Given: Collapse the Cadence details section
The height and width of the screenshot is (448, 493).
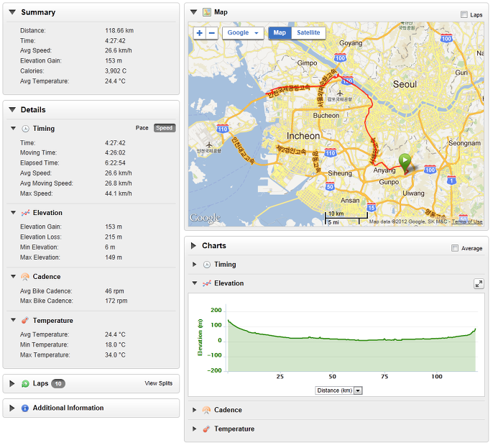Looking at the screenshot, I should (x=13, y=277).
